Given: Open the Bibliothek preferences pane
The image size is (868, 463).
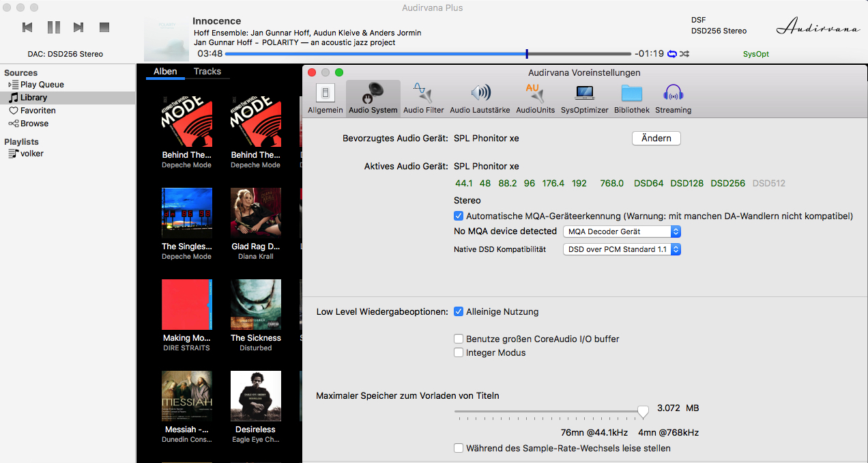Looking at the screenshot, I should (632, 98).
